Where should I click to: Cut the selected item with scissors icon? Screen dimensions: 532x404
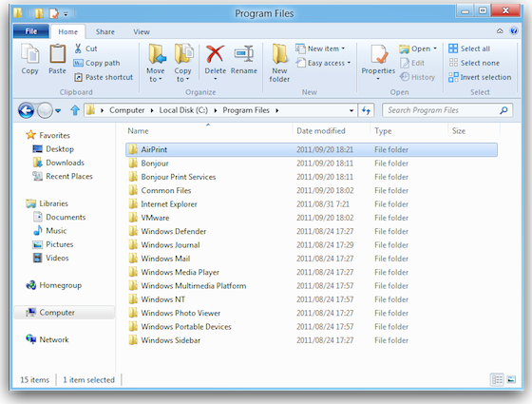[78, 48]
